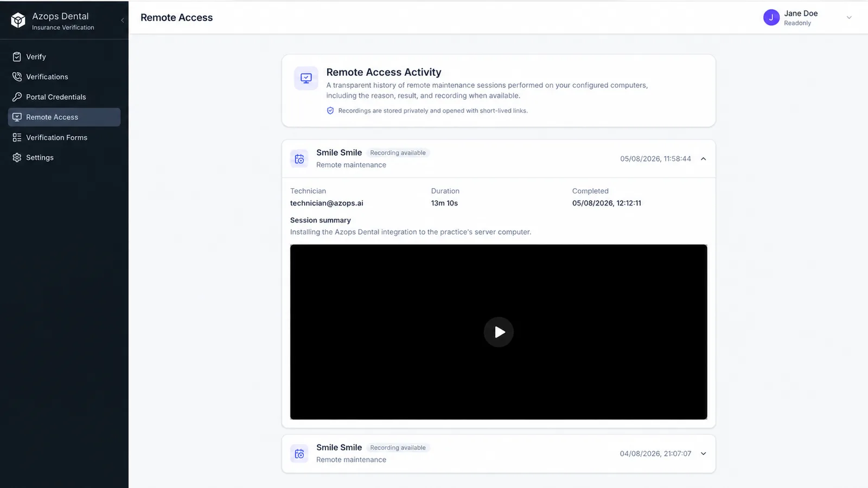Click the Remote Access monitor icon in sidebar

click(x=17, y=117)
